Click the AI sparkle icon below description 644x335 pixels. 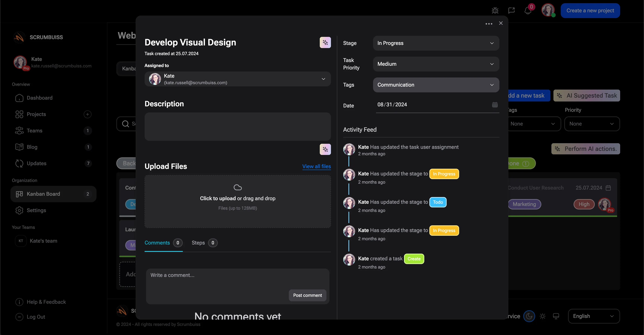tap(325, 149)
